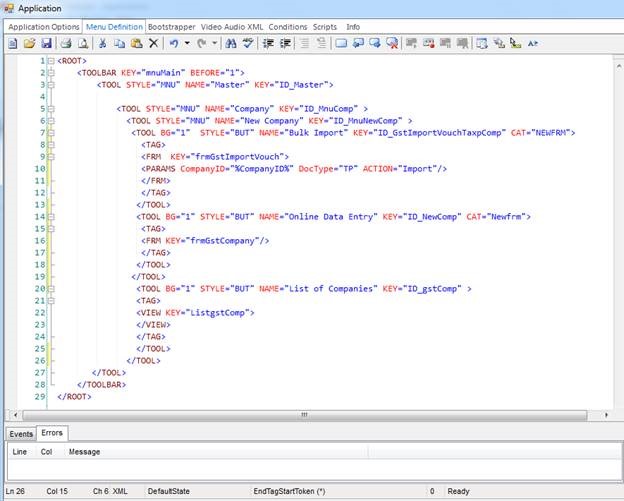Select the Errors tab
Screen dimensions: 624x501
click(x=52, y=433)
